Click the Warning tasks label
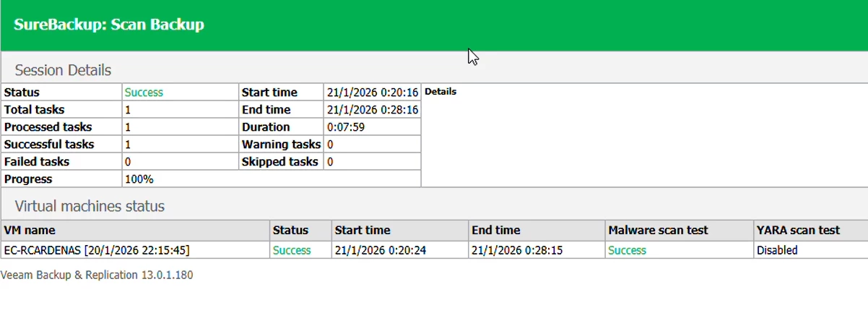Image resolution: width=868 pixels, height=334 pixels. [x=281, y=145]
